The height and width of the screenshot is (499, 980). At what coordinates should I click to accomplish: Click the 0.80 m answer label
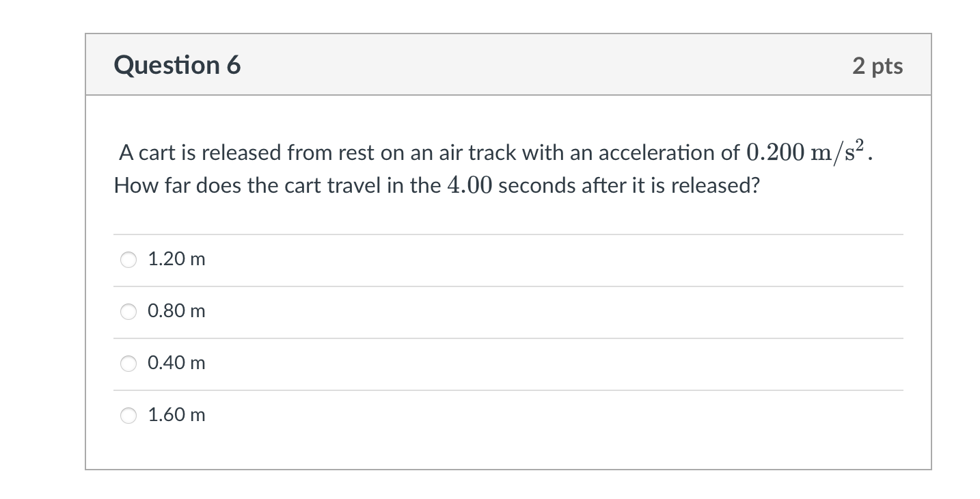pos(176,311)
